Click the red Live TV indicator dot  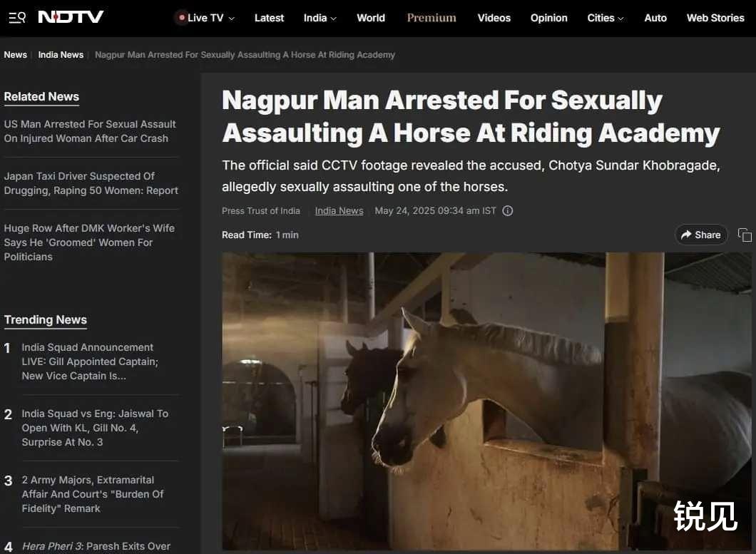182,18
